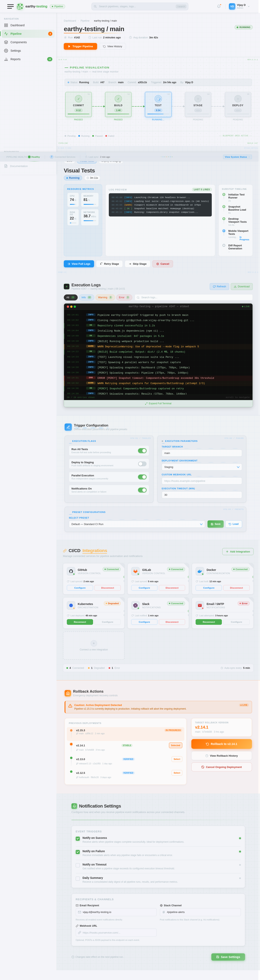This screenshot has width=260, height=980.
Task: Select the pending STAGE node
Action: pyautogui.click(x=198, y=104)
